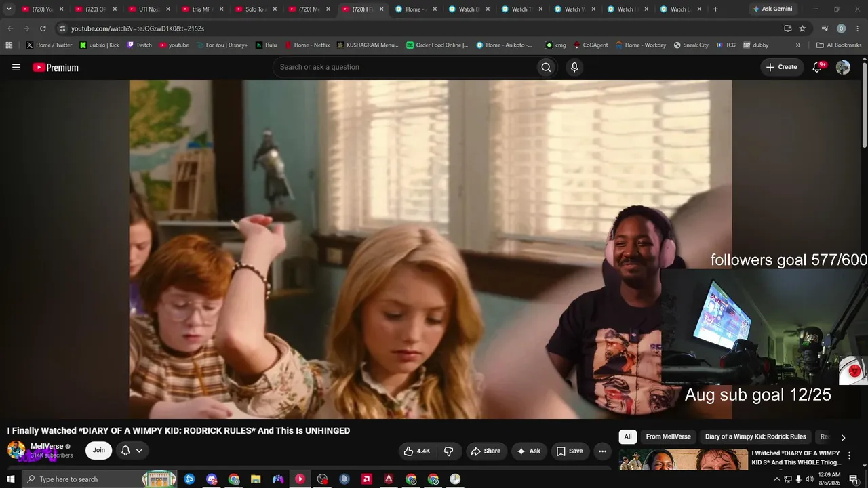Start voice search with the microphone

click(574, 67)
